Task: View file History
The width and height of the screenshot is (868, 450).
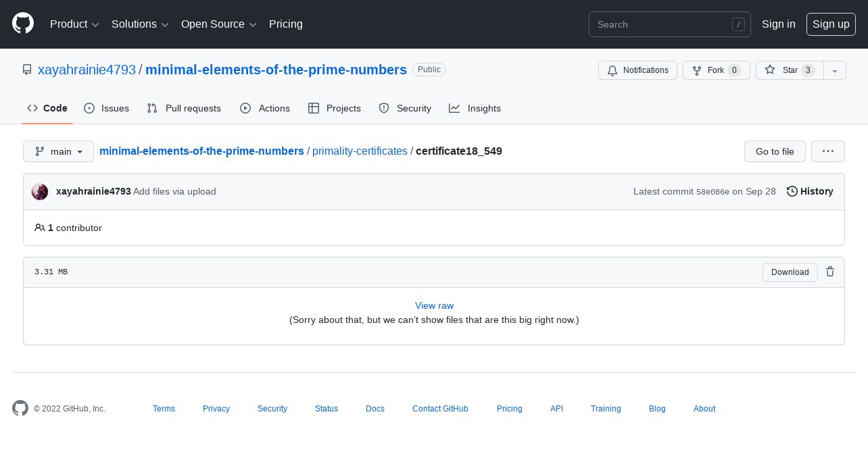Action: point(810,191)
